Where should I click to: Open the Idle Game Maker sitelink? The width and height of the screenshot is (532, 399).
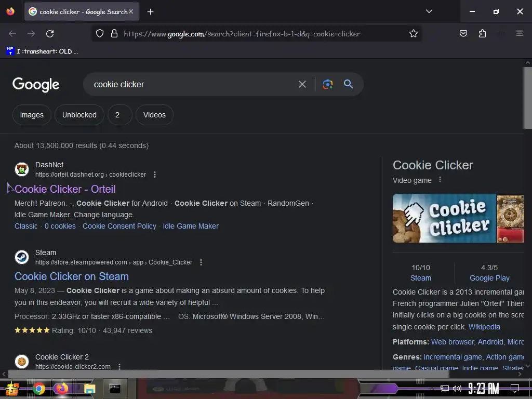pos(191,226)
